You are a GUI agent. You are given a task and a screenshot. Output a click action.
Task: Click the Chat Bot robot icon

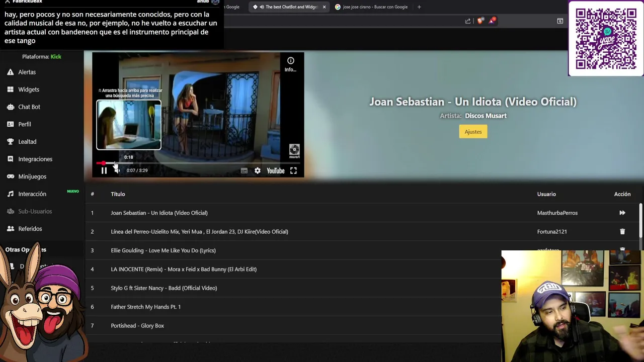tap(10, 107)
